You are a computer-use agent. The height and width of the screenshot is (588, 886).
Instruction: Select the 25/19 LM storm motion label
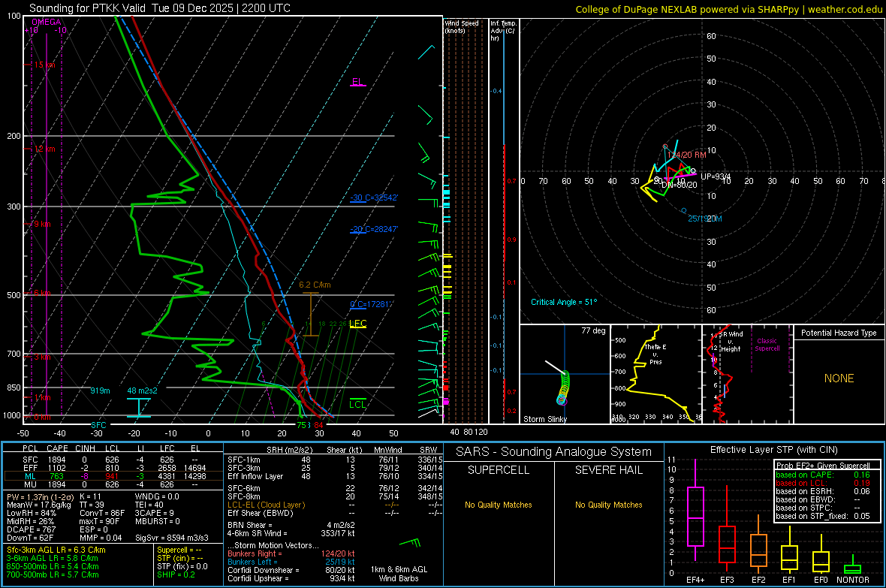point(704,219)
